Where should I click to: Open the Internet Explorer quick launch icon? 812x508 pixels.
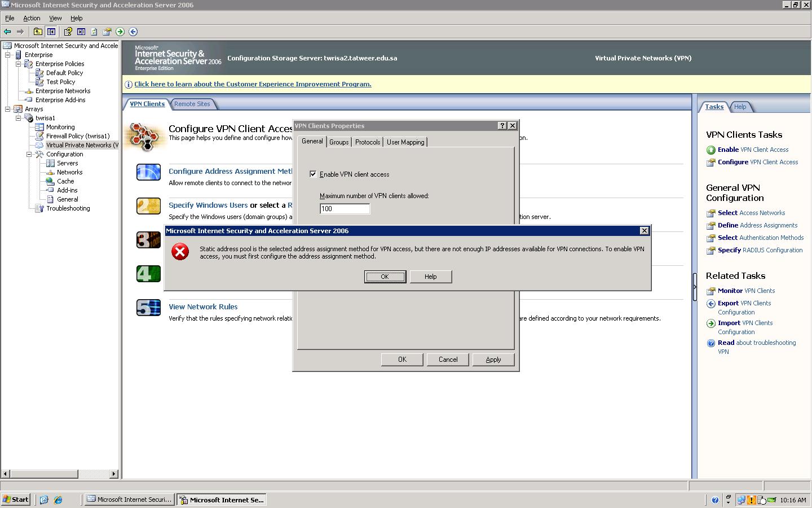click(x=58, y=500)
